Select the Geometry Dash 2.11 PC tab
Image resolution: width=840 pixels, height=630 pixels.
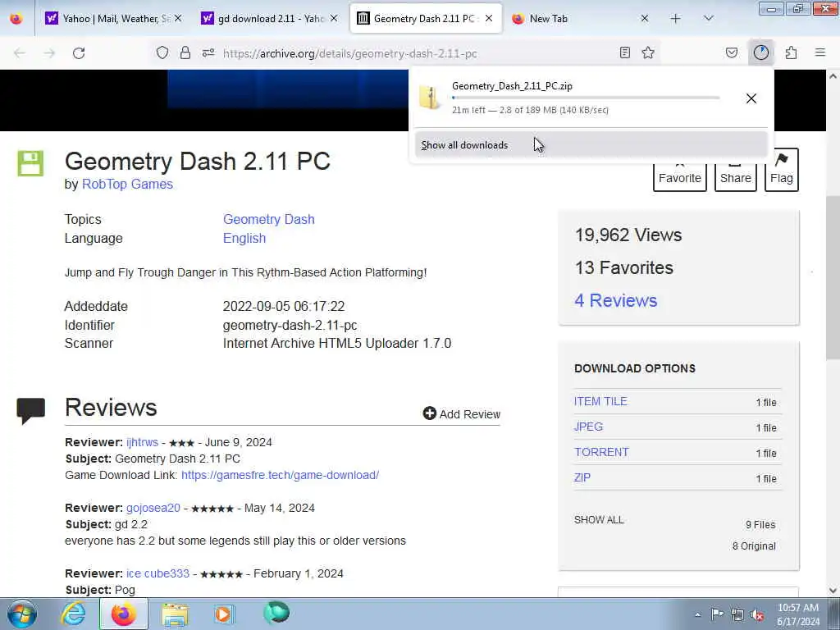pyautogui.click(x=426, y=19)
